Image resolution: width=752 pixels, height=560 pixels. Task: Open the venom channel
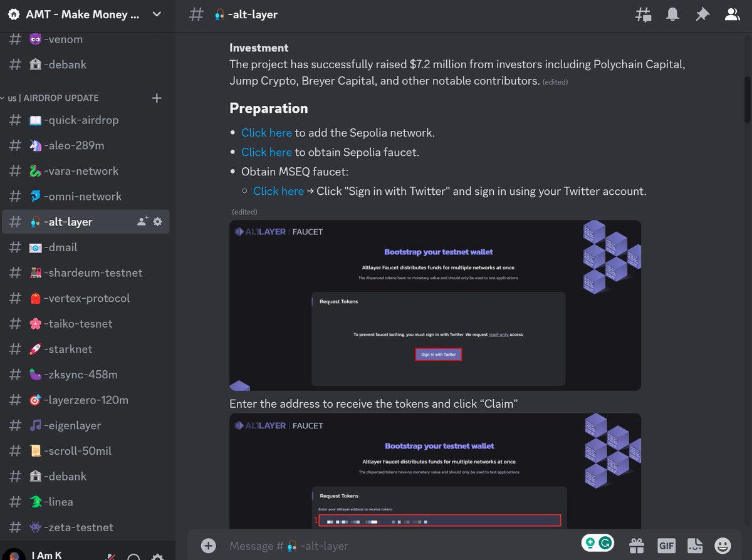click(x=85, y=39)
